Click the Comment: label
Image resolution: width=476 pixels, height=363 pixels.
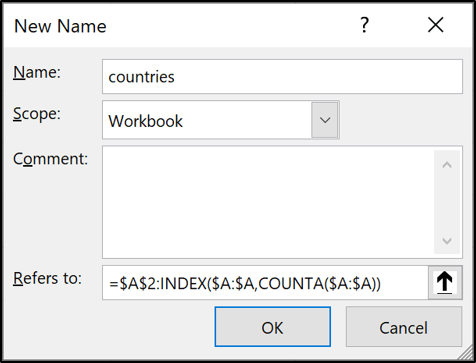click(x=50, y=159)
